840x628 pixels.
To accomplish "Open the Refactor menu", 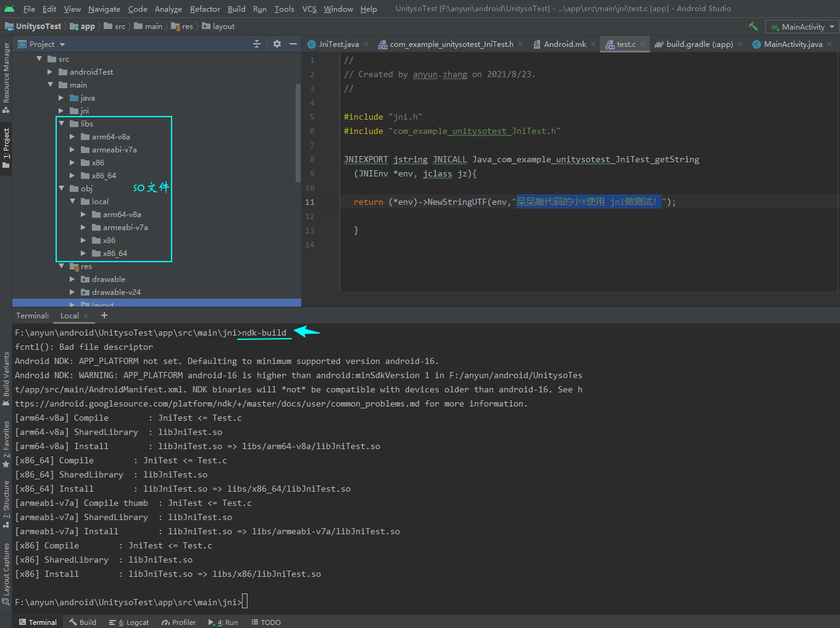I will (205, 9).
